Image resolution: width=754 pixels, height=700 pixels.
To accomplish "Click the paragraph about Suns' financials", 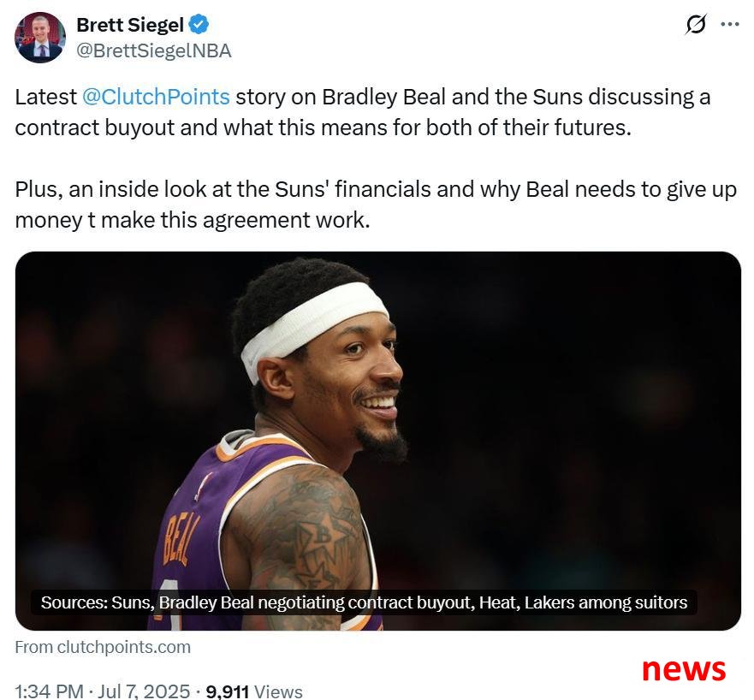I will click(376, 205).
